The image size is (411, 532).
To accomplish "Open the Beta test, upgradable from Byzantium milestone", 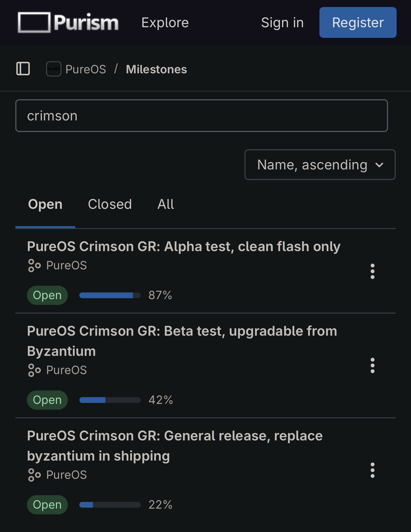I will (182, 341).
